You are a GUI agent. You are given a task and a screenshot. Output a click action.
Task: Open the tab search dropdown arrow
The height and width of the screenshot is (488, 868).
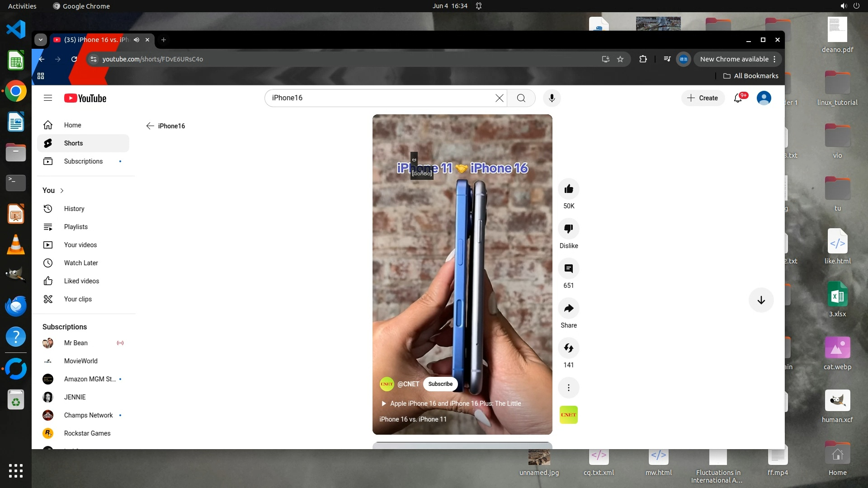[41, 40]
